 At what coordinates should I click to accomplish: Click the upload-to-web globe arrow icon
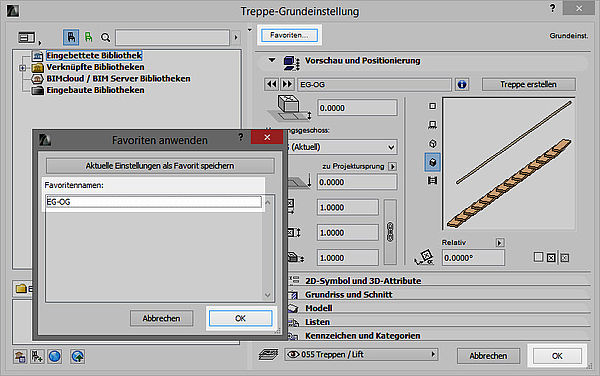(78, 357)
